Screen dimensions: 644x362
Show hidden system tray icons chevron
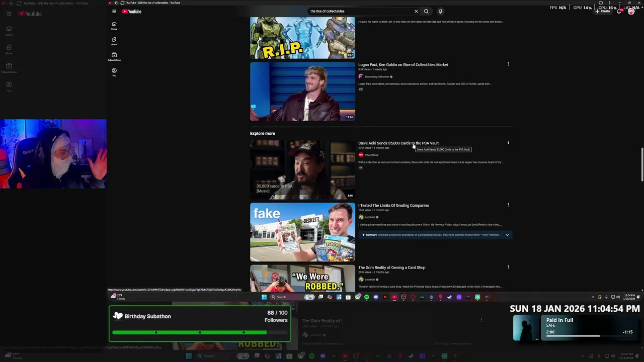pos(593,297)
